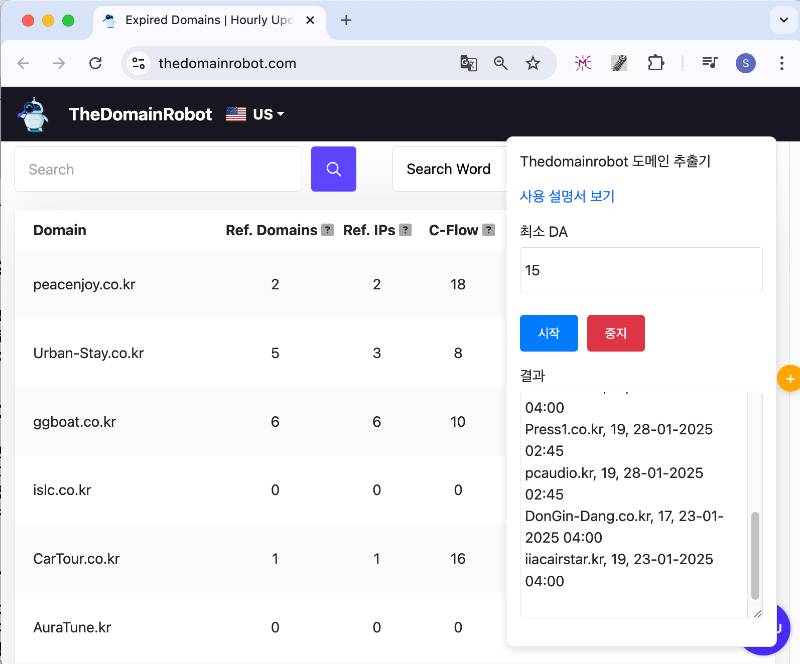
Task: Click the purple search magnifier button
Action: pos(333,169)
